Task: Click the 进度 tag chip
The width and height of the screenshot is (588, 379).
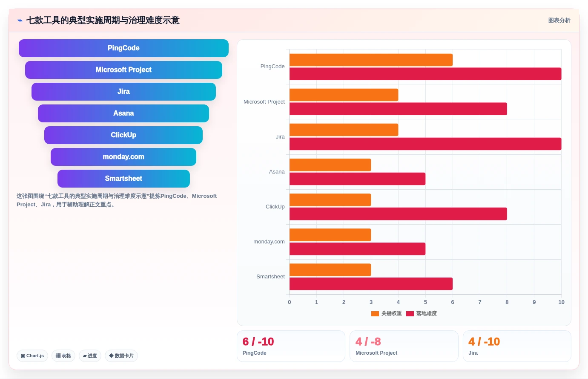Action: coord(90,356)
